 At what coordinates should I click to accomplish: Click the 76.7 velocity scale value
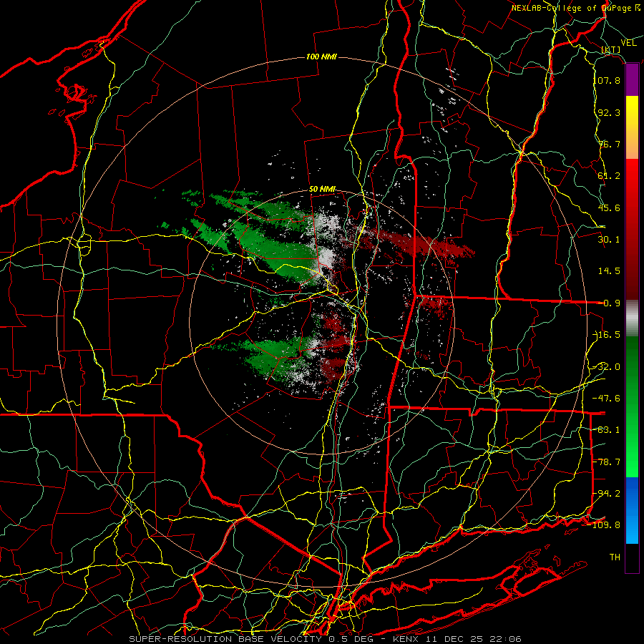coord(609,144)
